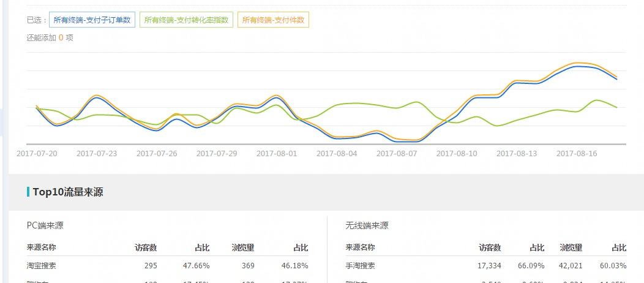Select the 2017-07-20 date label on the chart axis
Image resolution: width=644 pixels, height=283 pixels.
coord(37,154)
